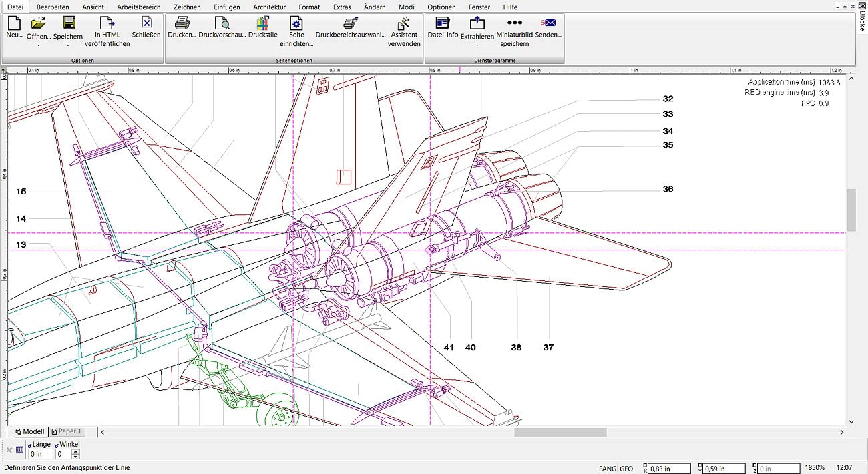Image resolution: width=868 pixels, height=474 pixels.
Task: Click callout number 36 in drawing
Action: (x=668, y=189)
